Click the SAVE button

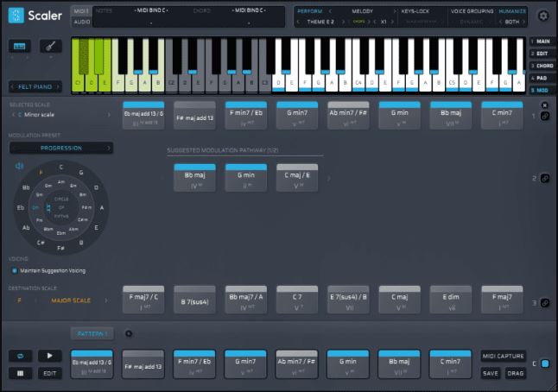[491, 373]
